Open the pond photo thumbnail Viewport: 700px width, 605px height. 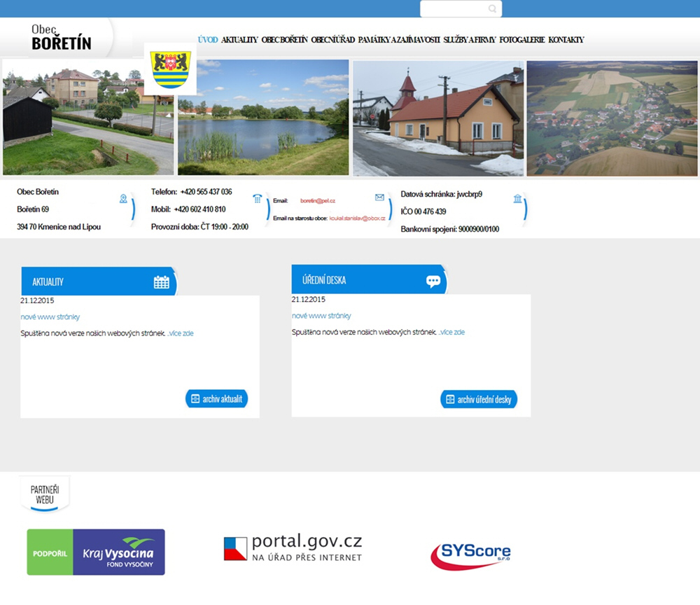tap(263, 118)
